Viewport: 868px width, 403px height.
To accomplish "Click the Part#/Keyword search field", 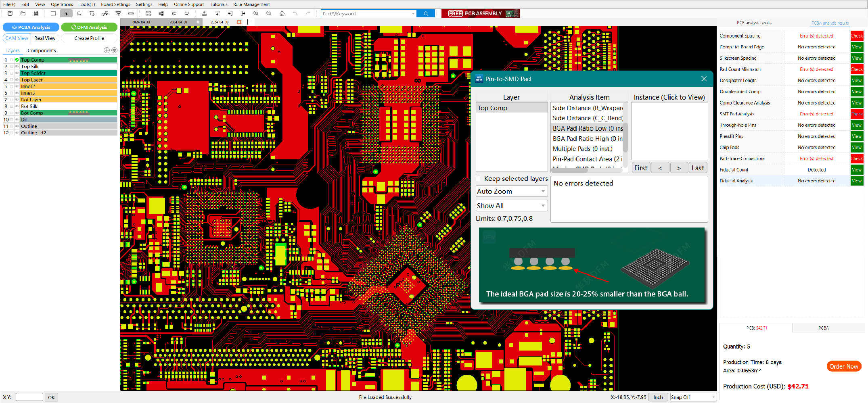I will click(367, 14).
